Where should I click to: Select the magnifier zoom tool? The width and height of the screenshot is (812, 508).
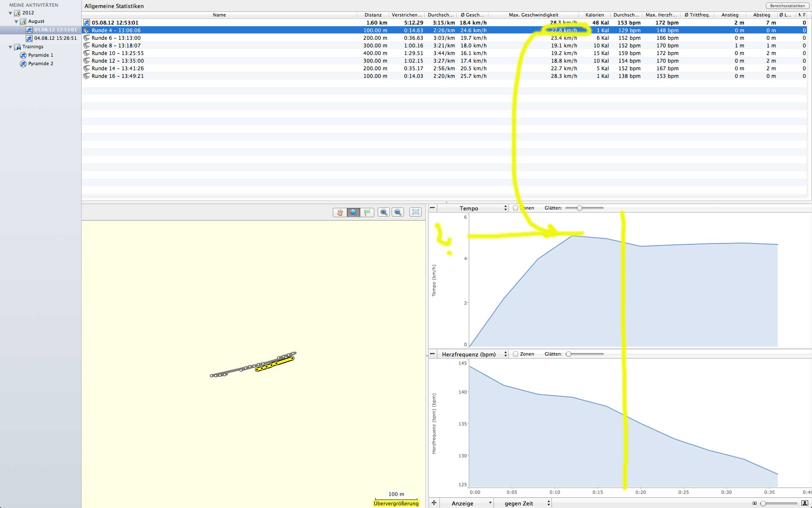click(353, 213)
